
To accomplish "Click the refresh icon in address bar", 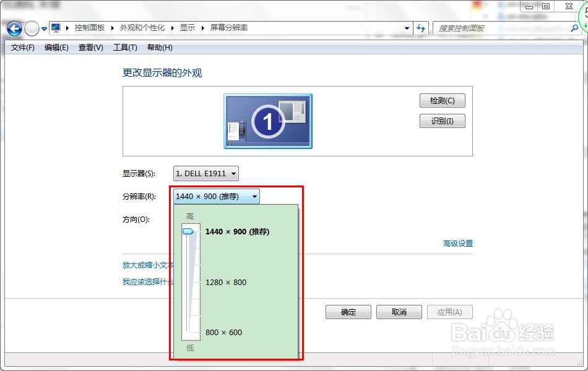I will point(420,28).
